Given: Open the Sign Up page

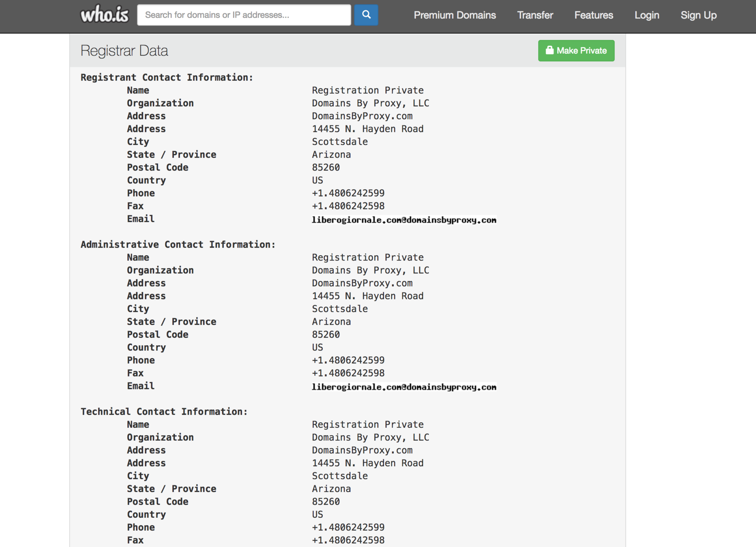Looking at the screenshot, I should point(698,15).
